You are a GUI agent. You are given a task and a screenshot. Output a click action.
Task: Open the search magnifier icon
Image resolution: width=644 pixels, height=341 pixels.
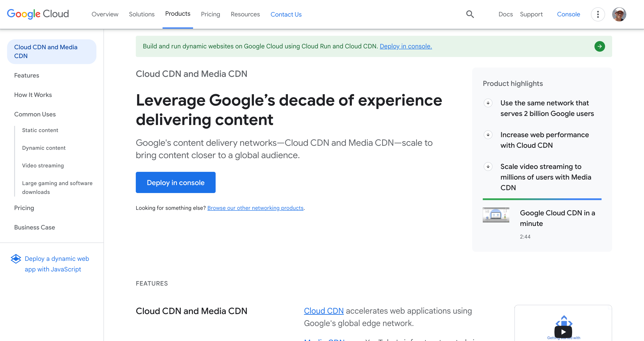point(470,14)
